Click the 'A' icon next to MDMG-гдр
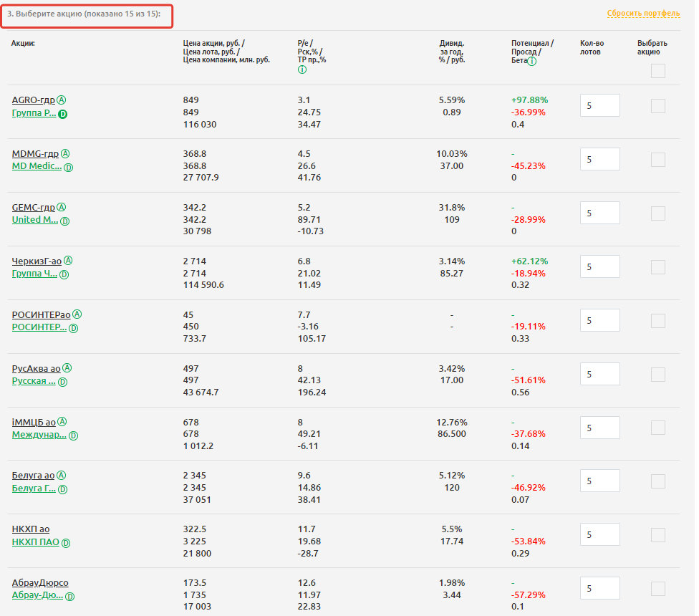699x616 pixels. point(65,153)
